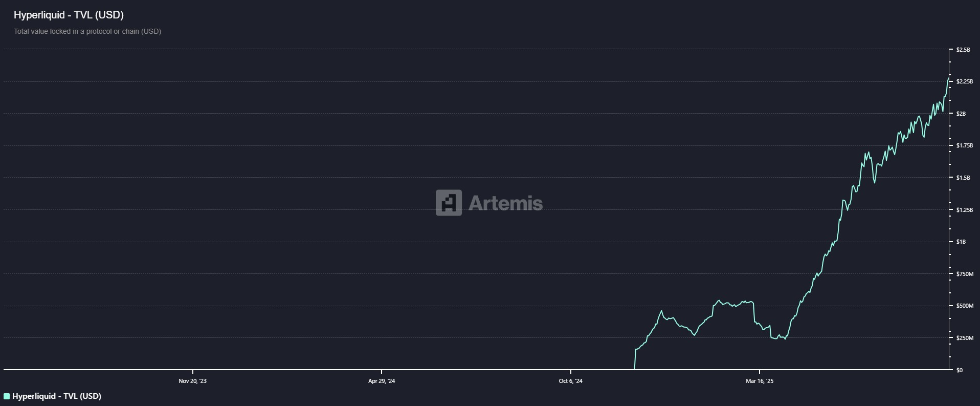The height and width of the screenshot is (406, 980).
Task: Click the Apr 29, '24 x-axis date label
Action: tap(382, 381)
